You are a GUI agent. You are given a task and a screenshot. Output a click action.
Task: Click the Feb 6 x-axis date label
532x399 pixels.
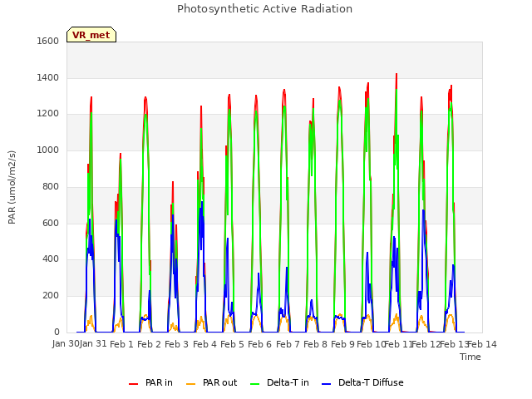(x=259, y=344)
